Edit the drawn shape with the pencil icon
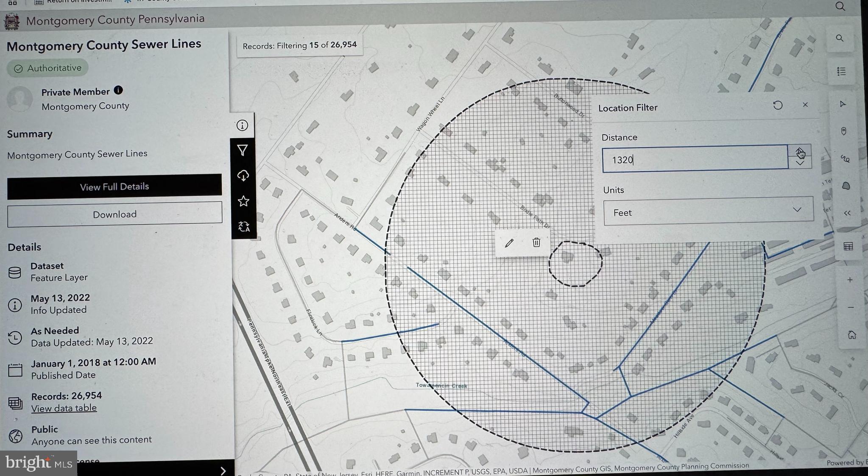This screenshot has height=476, width=868. 509,242
